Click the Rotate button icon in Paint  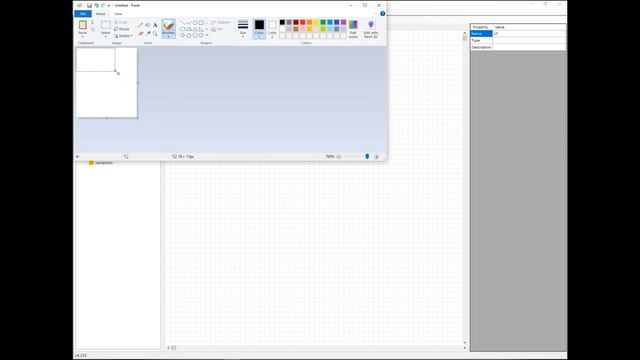point(116,36)
